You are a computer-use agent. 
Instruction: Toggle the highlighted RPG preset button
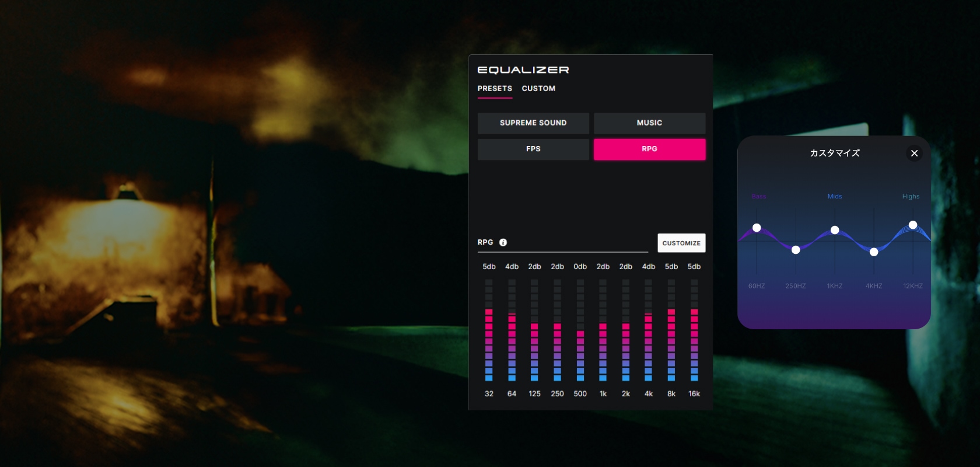click(649, 149)
